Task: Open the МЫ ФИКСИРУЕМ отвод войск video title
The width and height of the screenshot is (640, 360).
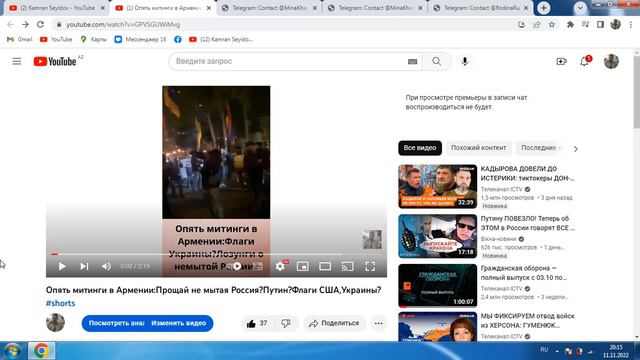Action: pyautogui.click(x=527, y=321)
